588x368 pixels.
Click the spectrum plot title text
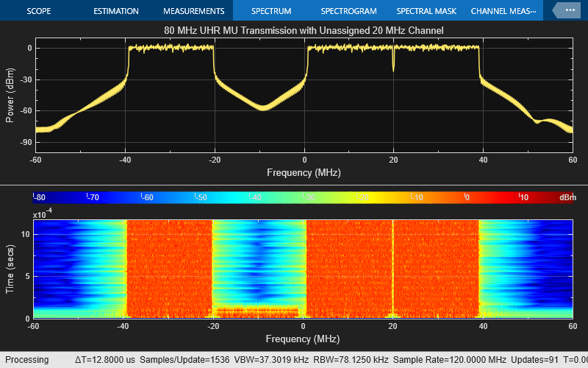tap(304, 30)
